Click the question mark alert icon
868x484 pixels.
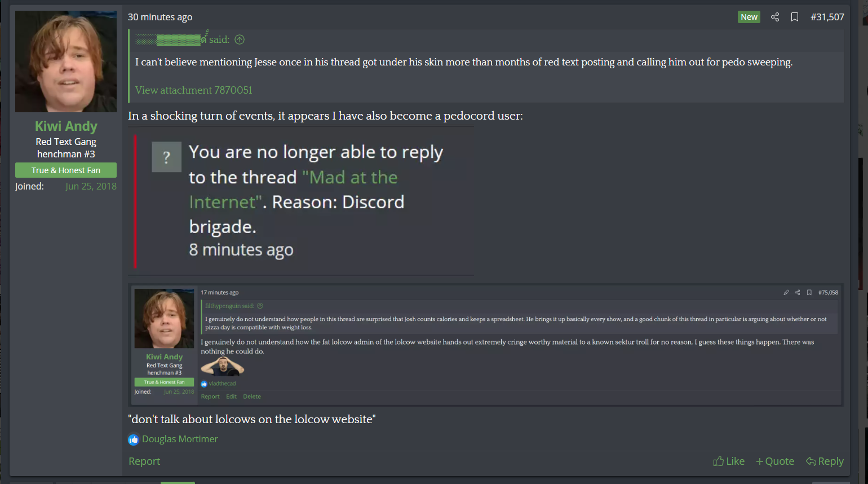click(x=167, y=157)
